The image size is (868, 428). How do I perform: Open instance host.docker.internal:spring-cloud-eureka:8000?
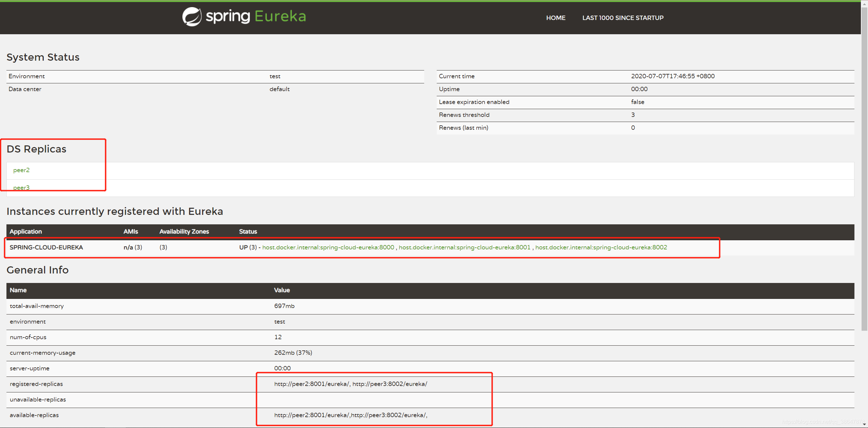pyautogui.click(x=328, y=247)
